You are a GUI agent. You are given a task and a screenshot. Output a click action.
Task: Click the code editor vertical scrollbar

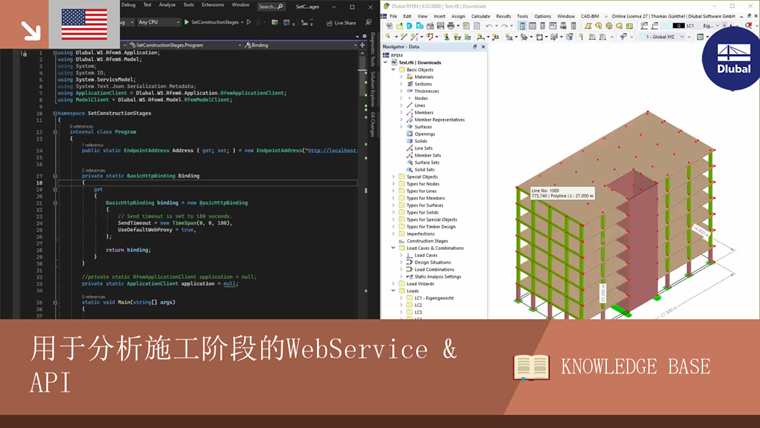(x=362, y=184)
